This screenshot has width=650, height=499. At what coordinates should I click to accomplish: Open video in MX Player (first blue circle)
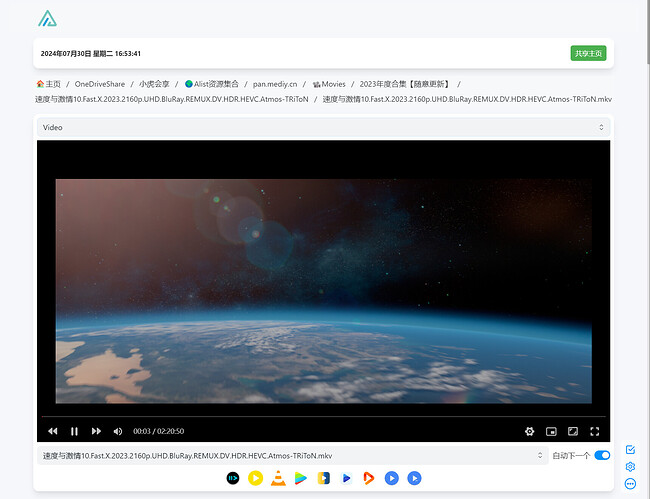391,478
